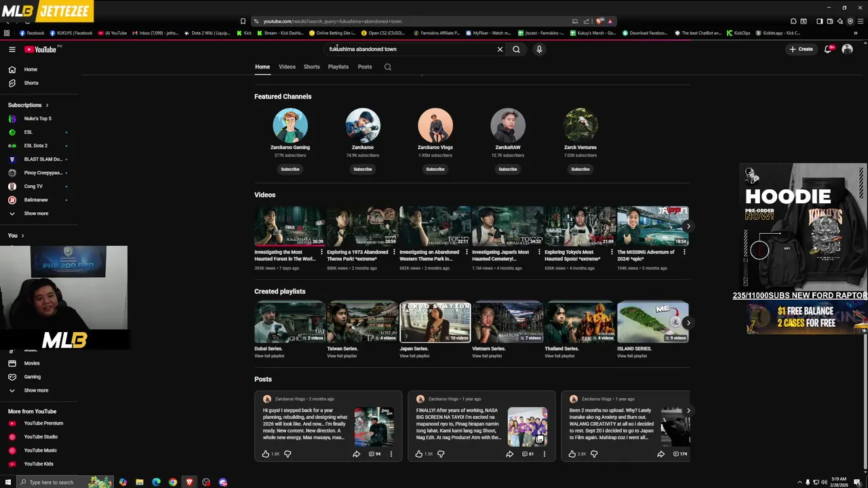Like the 'Been 2 months no upload' post

tap(572, 454)
